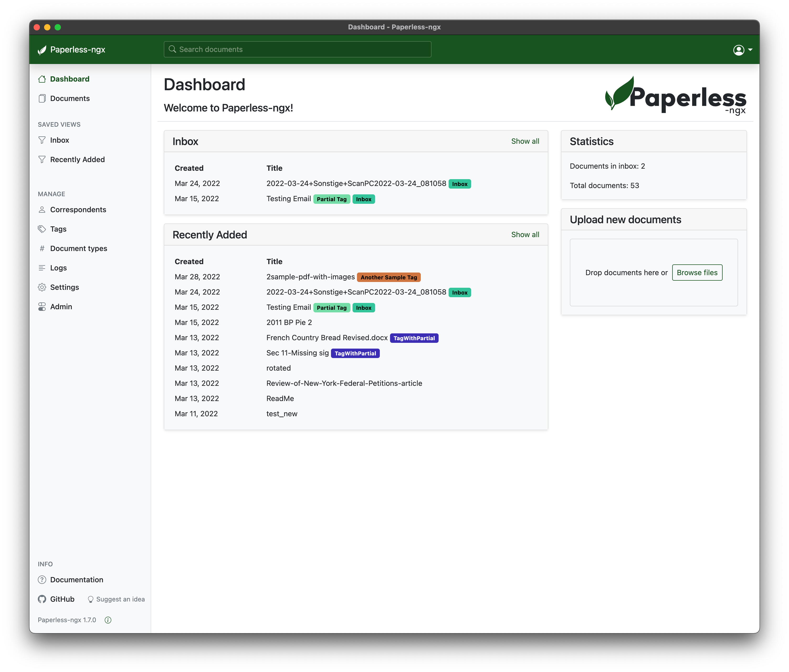This screenshot has width=789, height=672.
Task: Open Settings using the gear icon
Action: [x=42, y=287]
